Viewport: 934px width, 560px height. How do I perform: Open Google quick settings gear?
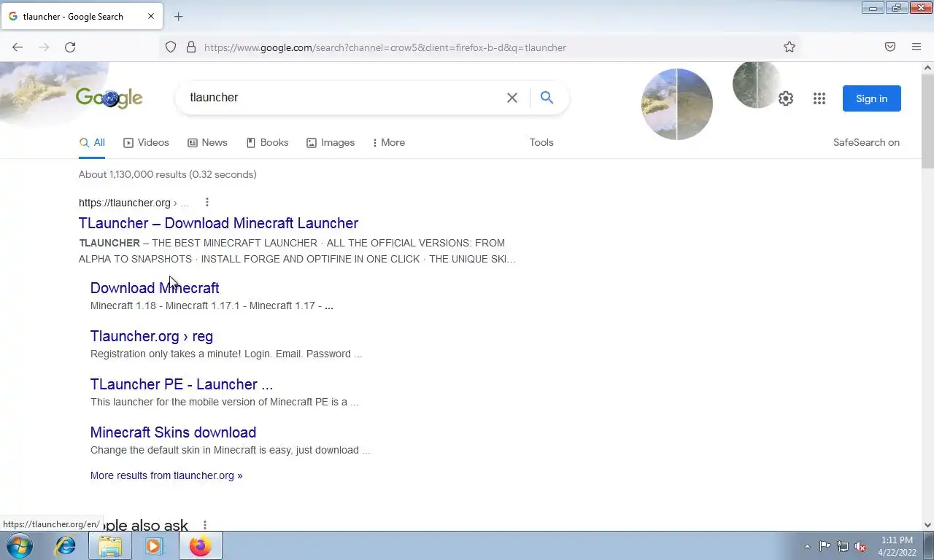(786, 98)
